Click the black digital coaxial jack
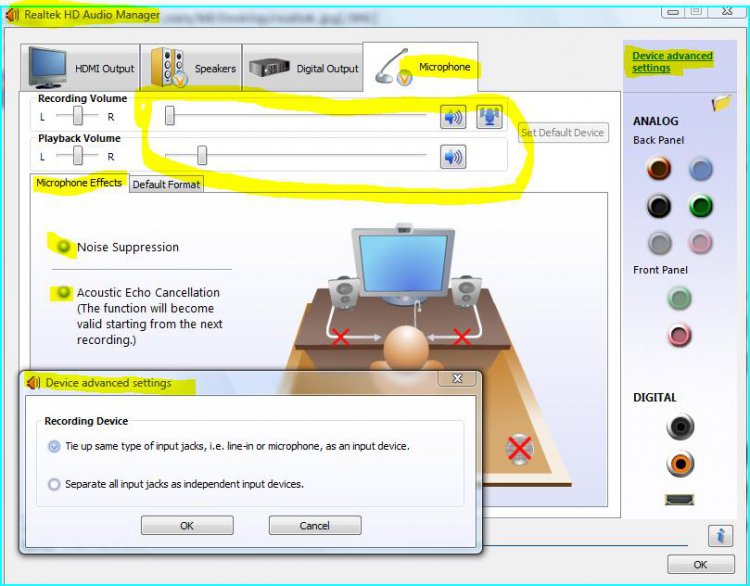Image resolution: width=750 pixels, height=586 pixels. (680, 426)
